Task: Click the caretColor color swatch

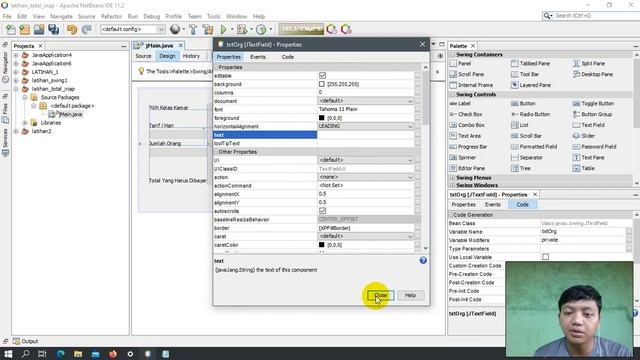Action: tap(322, 245)
